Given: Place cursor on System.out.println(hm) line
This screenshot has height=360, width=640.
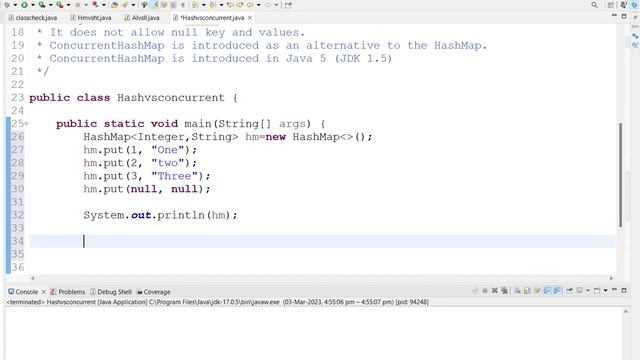Looking at the screenshot, I should (160, 215).
